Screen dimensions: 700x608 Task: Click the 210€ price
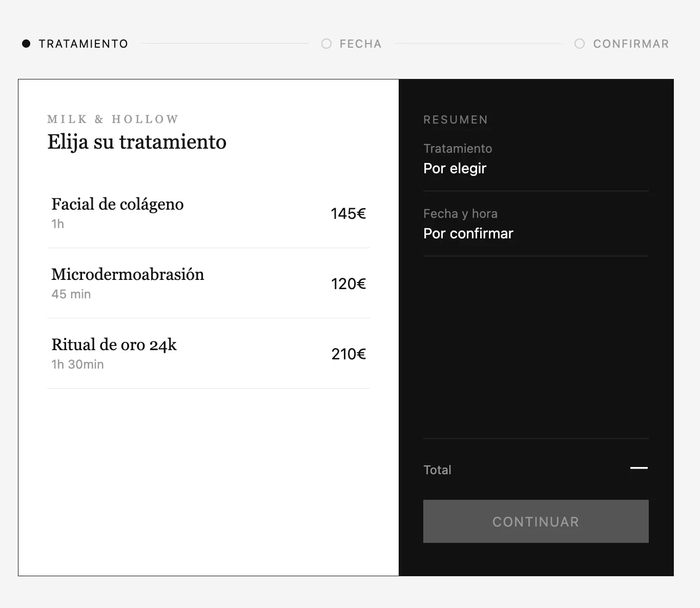(348, 354)
